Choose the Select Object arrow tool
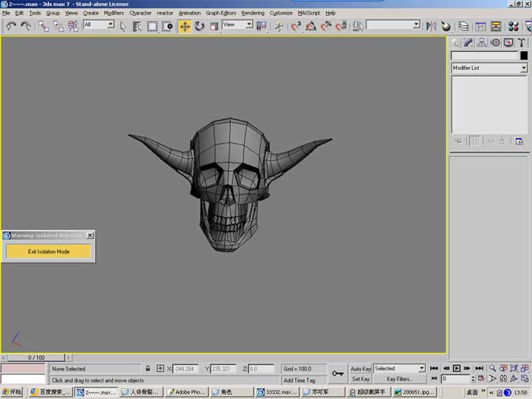Viewport: 532px width, 399px height. (x=123, y=26)
